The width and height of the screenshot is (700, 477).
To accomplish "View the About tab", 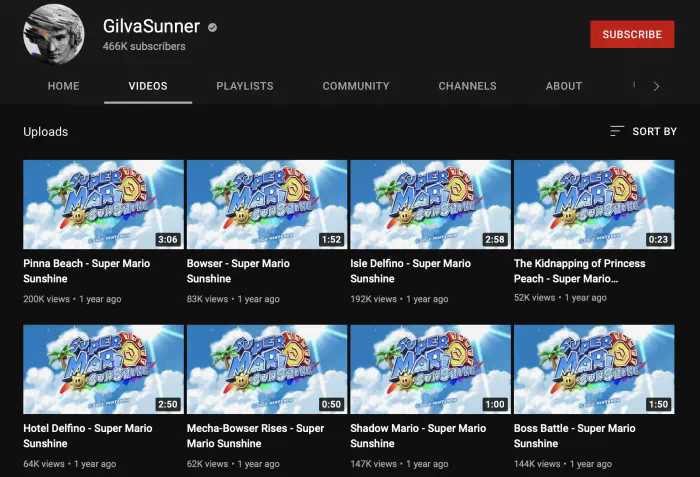I will 564,86.
